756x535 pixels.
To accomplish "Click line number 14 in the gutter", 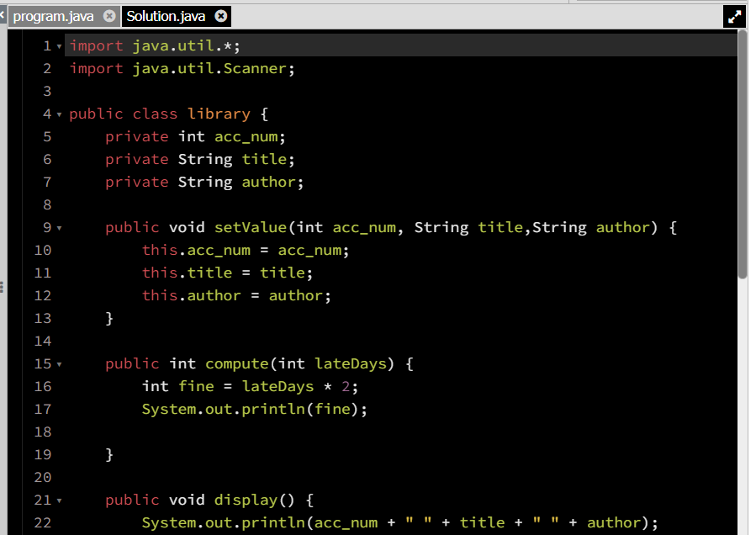I will pyautogui.click(x=42, y=341).
